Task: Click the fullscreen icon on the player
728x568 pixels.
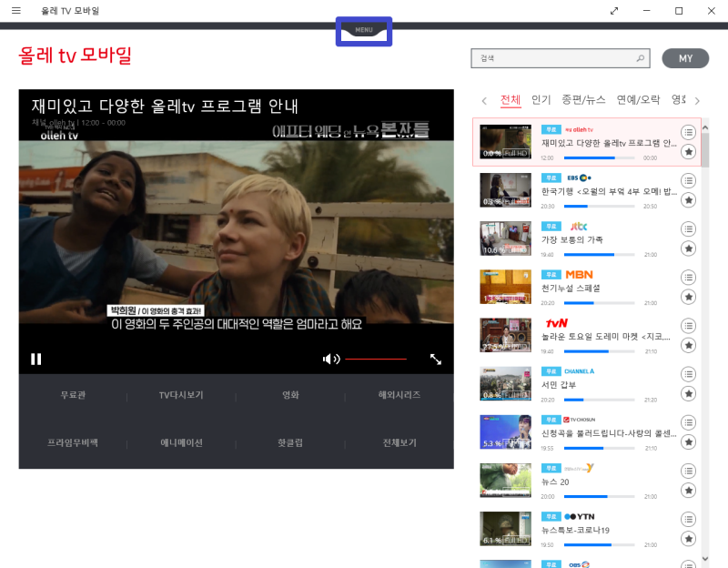Action: click(435, 359)
